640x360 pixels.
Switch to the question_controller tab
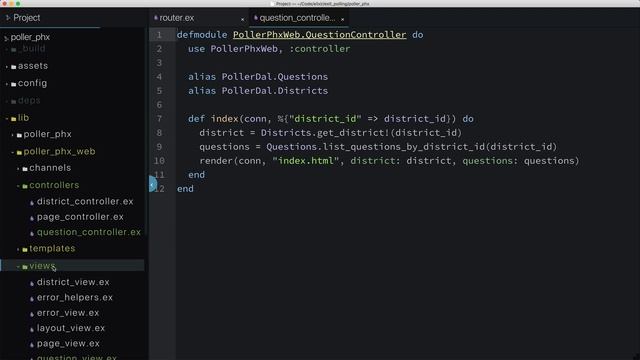coord(299,18)
